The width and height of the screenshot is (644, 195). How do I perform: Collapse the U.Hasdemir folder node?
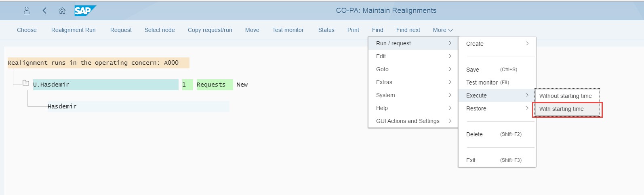coord(26,83)
